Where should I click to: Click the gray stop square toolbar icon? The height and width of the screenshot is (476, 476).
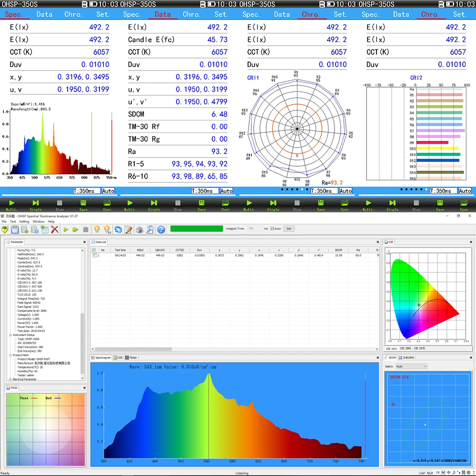[x=86, y=229]
